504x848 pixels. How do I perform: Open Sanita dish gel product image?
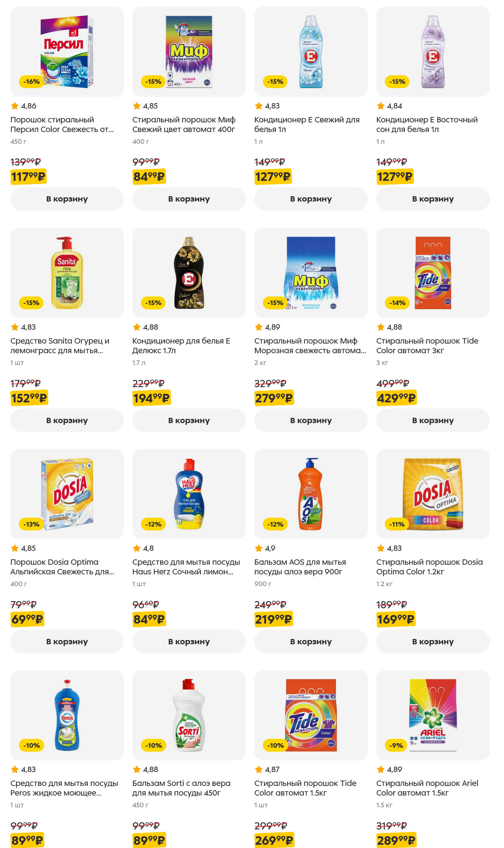[x=67, y=273]
